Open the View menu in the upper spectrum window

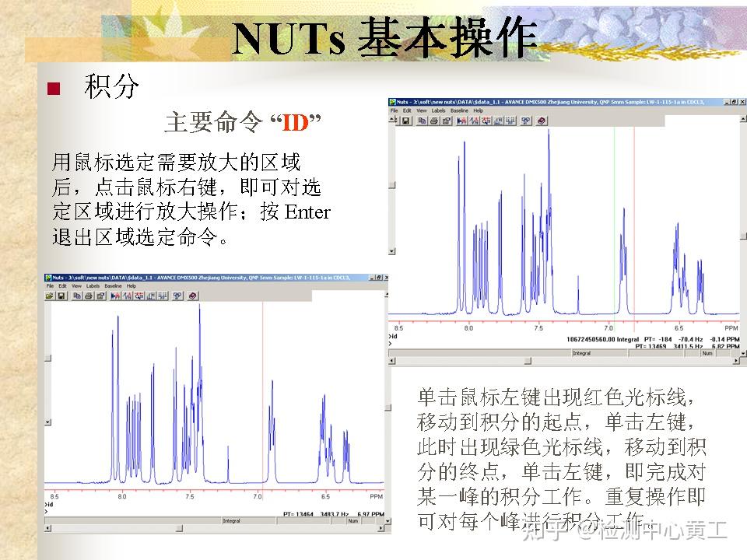(420, 111)
